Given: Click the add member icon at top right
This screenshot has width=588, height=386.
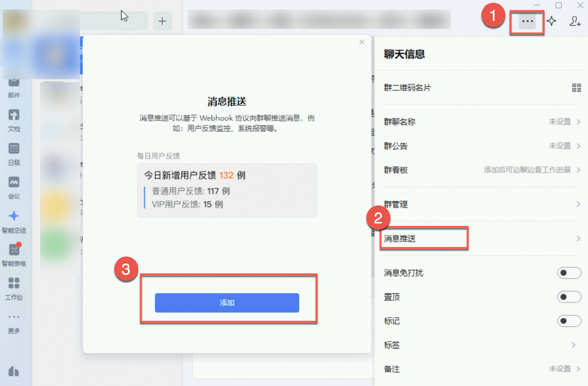Looking at the screenshot, I should coord(575,21).
